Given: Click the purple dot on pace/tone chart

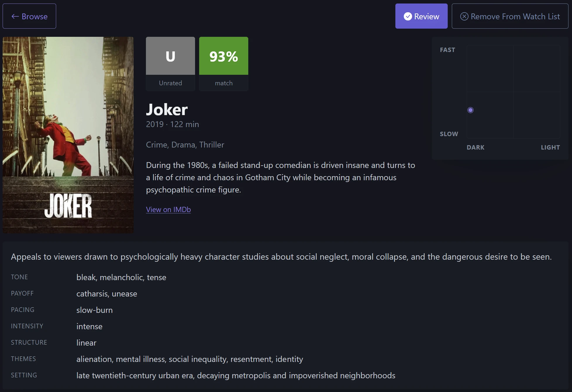Looking at the screenshot, I should click(471, 110).
